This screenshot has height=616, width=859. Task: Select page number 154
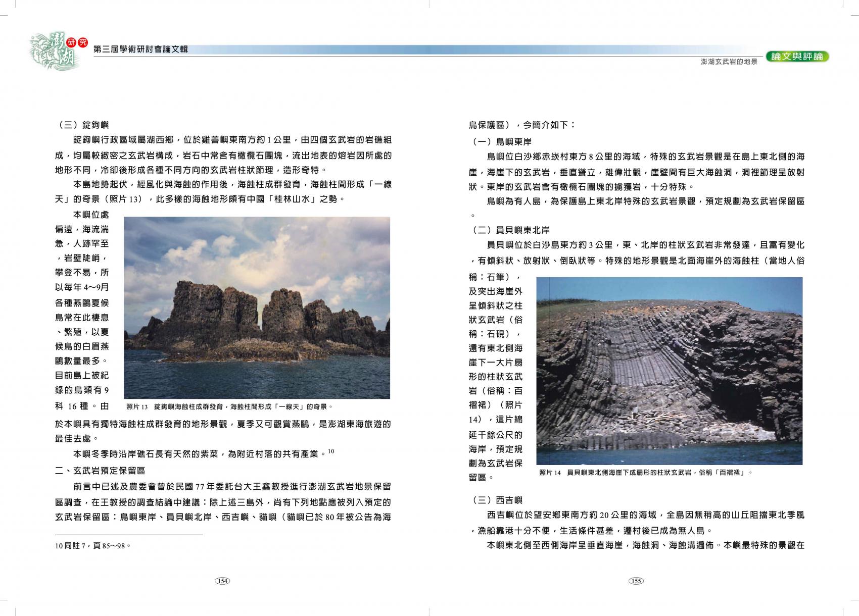point(222,581)
